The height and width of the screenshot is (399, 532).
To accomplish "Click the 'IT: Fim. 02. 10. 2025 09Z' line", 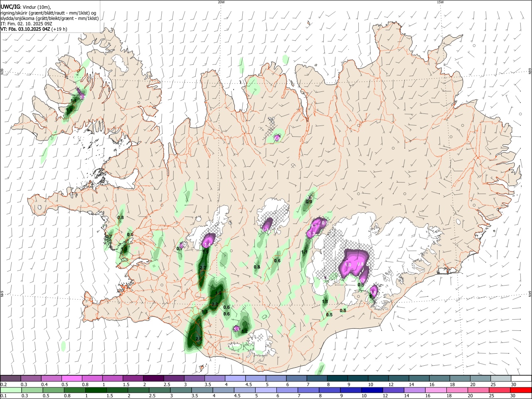I will click(x=26, y=24).
